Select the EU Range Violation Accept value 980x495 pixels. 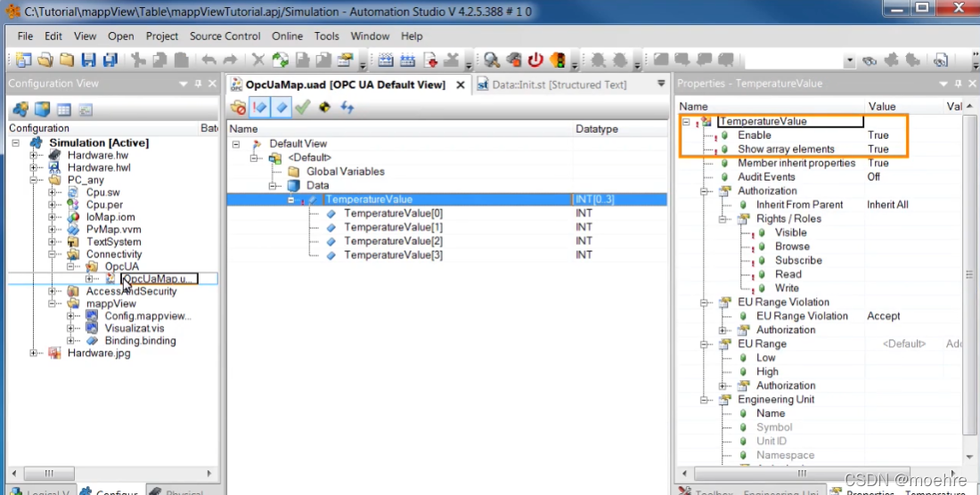pyautogui.click(x=883, y=316)
